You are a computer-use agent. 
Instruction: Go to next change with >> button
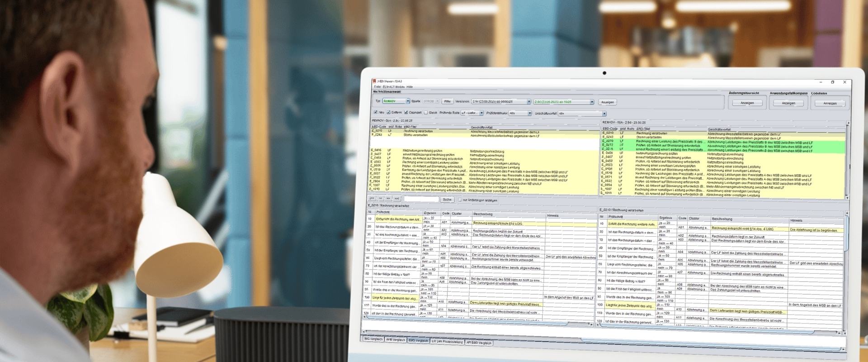[x=388, y=199]
